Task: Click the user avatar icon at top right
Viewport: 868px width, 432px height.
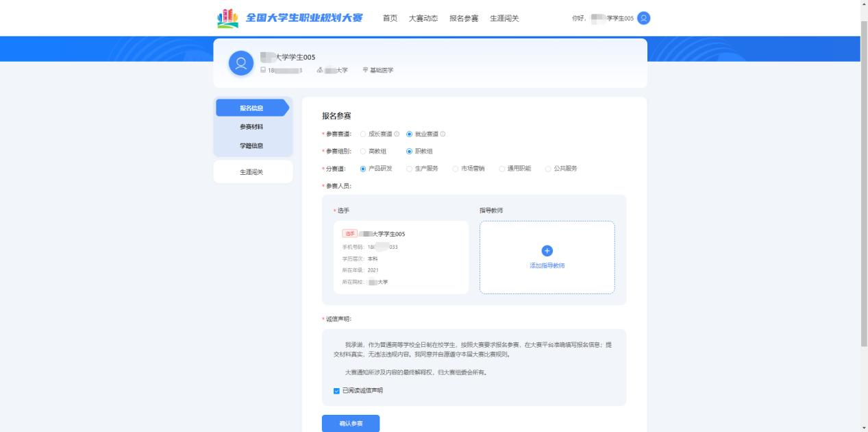Action: pyautogui.click(x=643, y=19)
